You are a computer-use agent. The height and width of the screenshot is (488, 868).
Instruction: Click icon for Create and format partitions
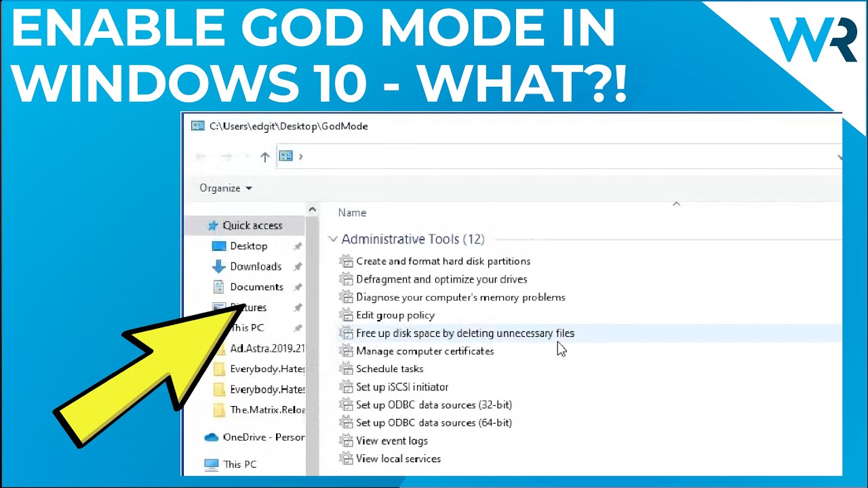click(346, 261)
